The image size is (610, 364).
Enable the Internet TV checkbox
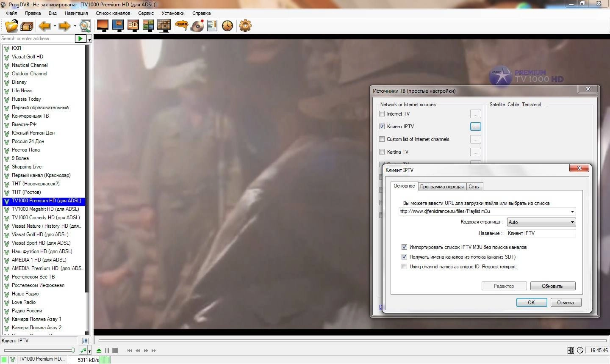[x=382, y=114]
